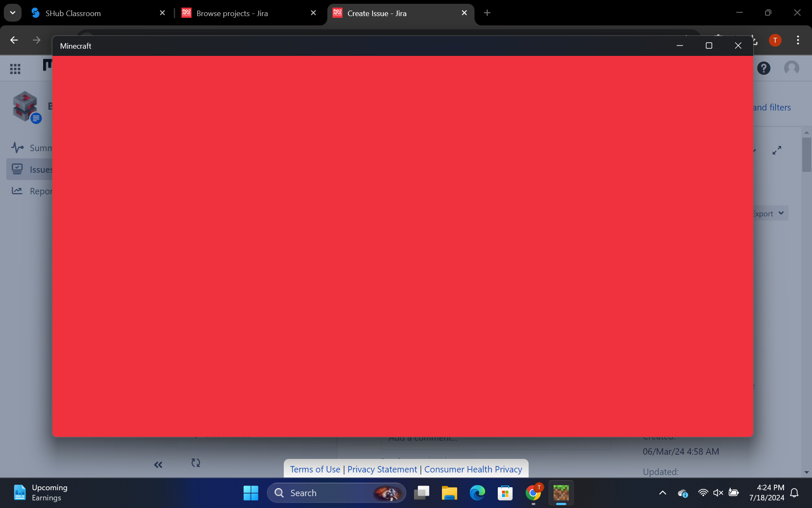812x508 pixels.
Task: Collapse sidebar with double chevron icon
Action: click(158, 465)
